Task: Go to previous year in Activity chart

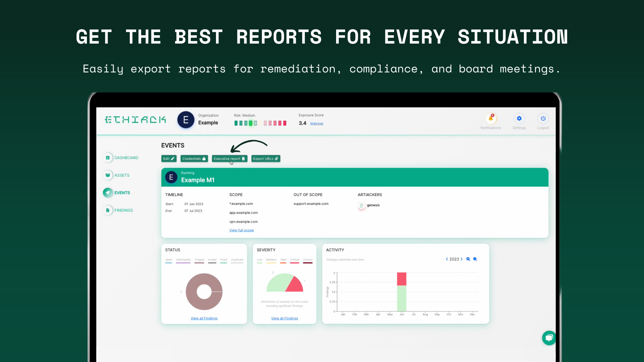Action: tap(447, 259)
